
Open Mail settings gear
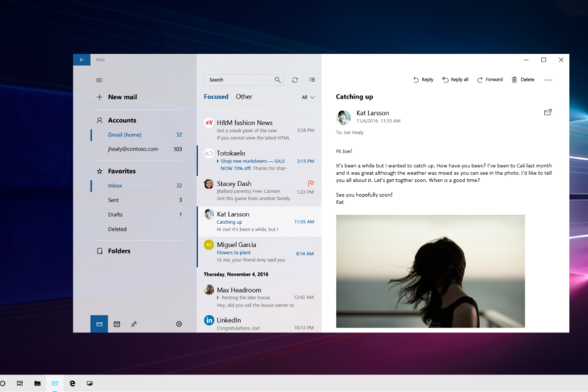[179, 323]
